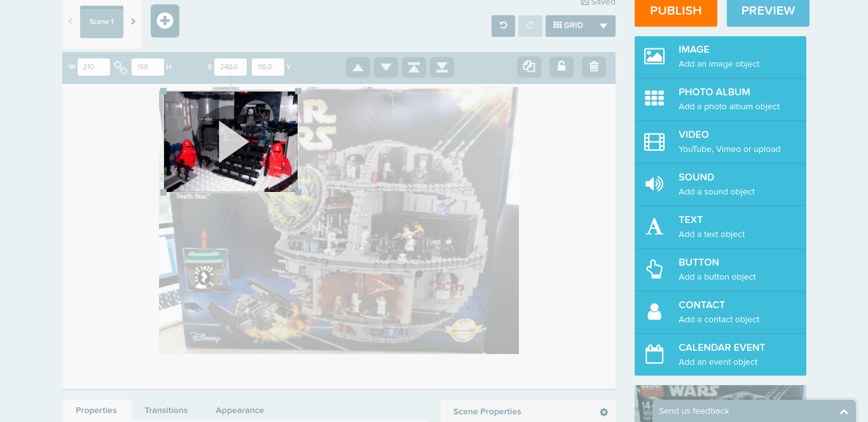The width and height of the screenshot is (868, 422).
Task: Add a TEXT object
Action: point(720,227)
